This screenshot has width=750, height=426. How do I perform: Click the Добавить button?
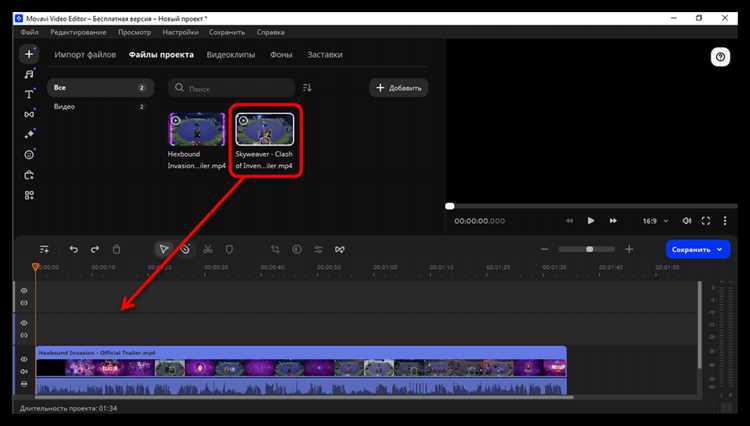tap(398, 88)
